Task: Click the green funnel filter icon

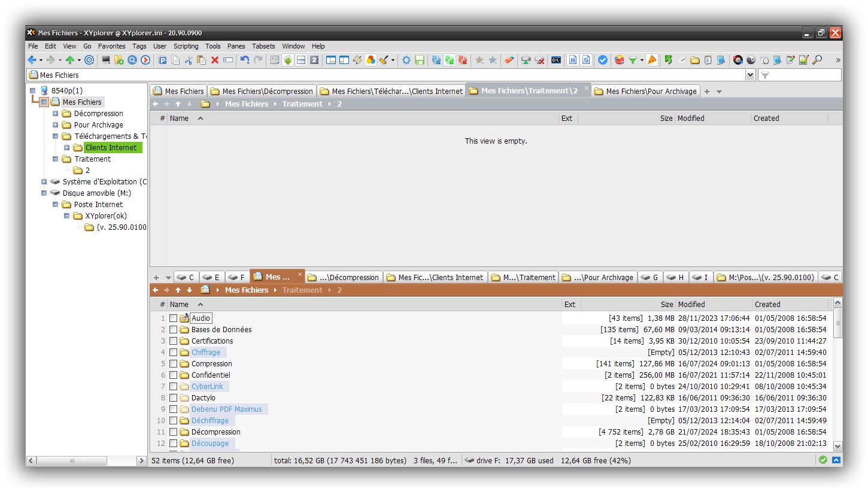Action: click(x=632, y=60)
